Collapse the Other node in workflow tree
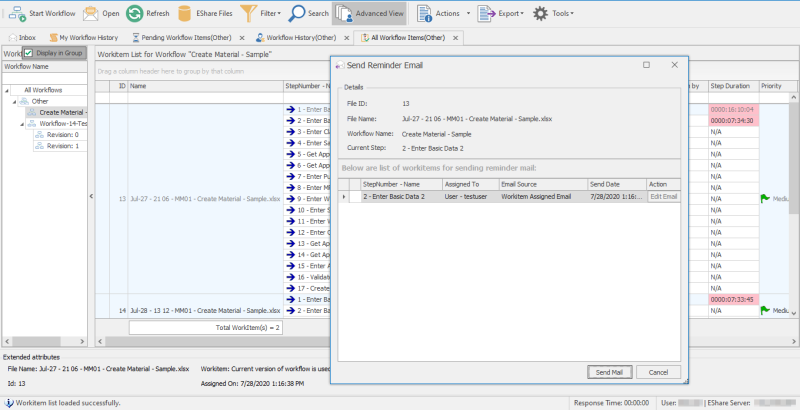This screenshot has height=410, width=800. (x=14, y=101)
